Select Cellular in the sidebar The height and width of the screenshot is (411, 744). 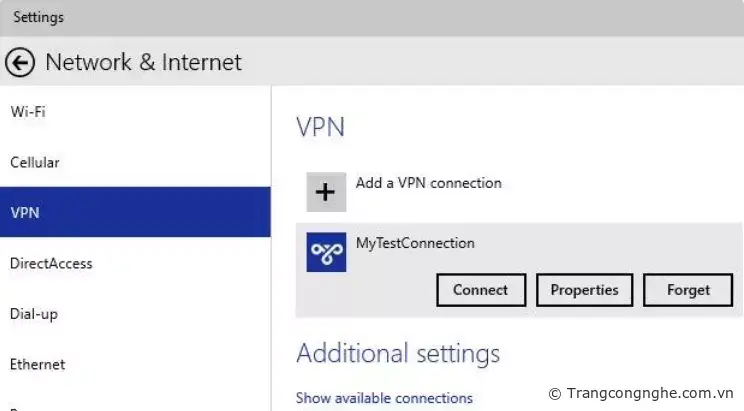click(35, 162)
